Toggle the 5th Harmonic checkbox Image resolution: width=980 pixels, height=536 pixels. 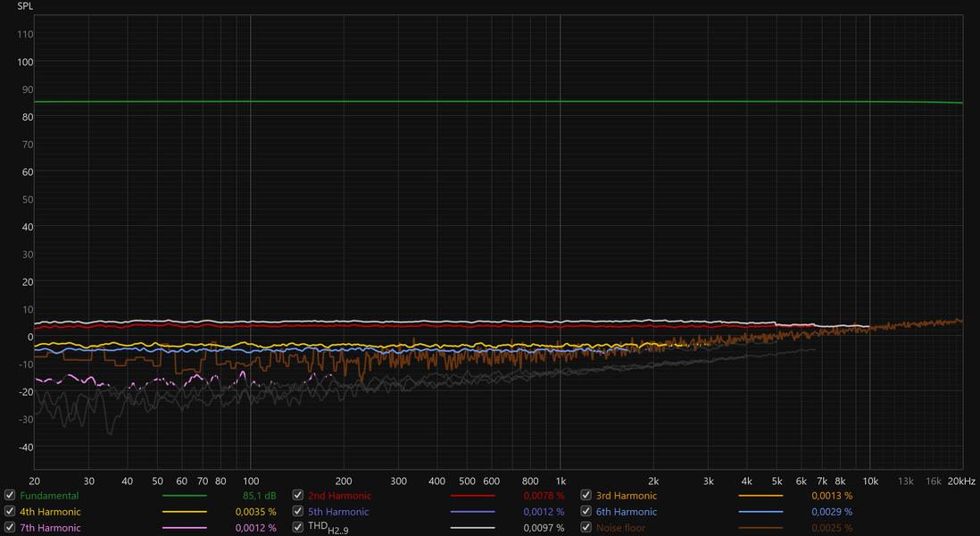point(297,512)
